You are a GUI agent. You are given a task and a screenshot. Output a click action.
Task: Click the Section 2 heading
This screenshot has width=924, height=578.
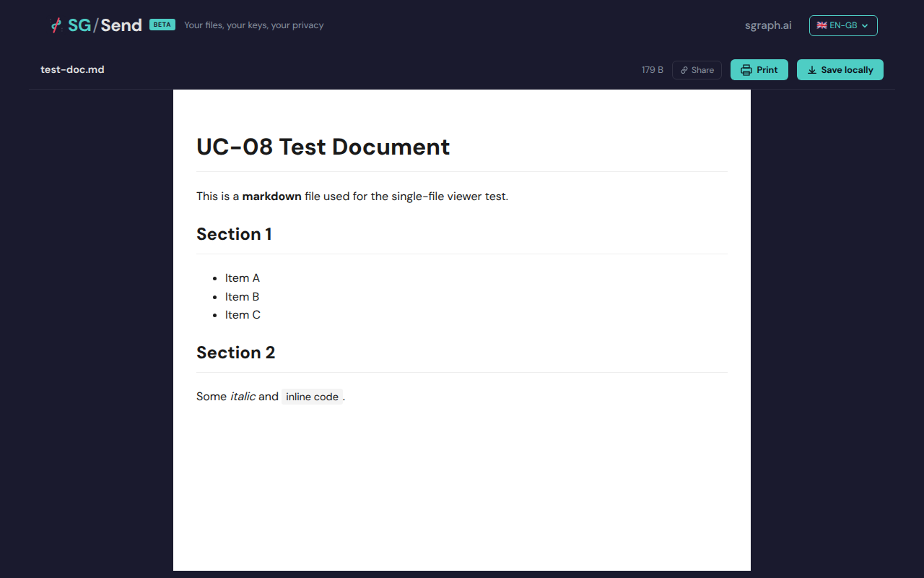tap(235, 353)
